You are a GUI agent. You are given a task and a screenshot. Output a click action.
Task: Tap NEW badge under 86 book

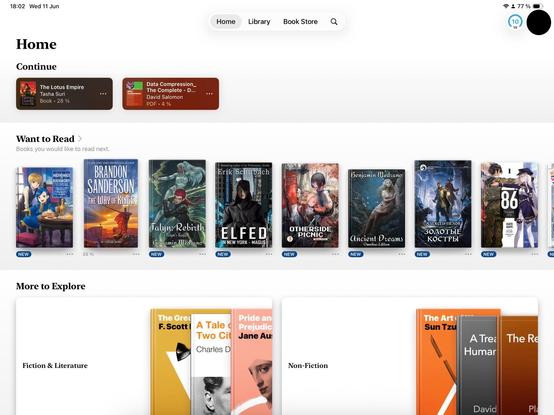pyautogui.click(x=489, y=254)
